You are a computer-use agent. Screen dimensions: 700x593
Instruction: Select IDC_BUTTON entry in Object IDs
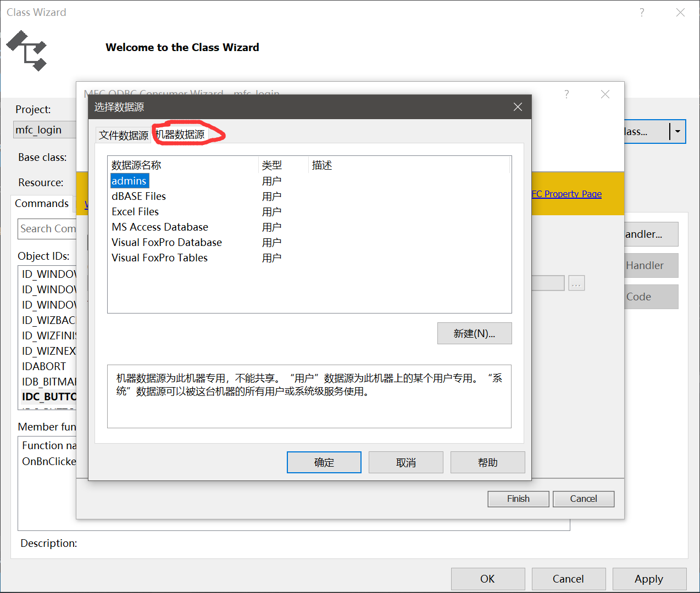point(49,396)
